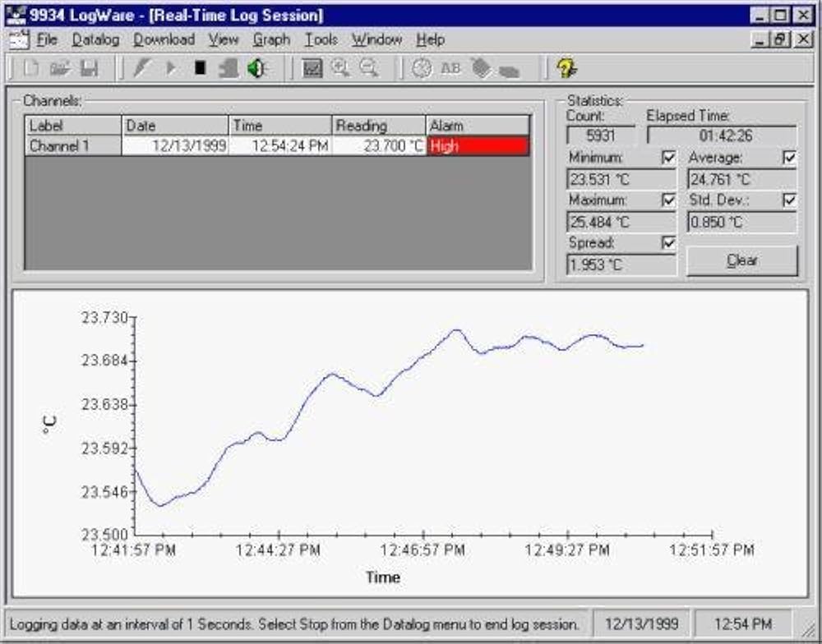Open the Tools menu
Image resolution: width=822 pixels, height=644 pixels.
(x=321, y=39)
